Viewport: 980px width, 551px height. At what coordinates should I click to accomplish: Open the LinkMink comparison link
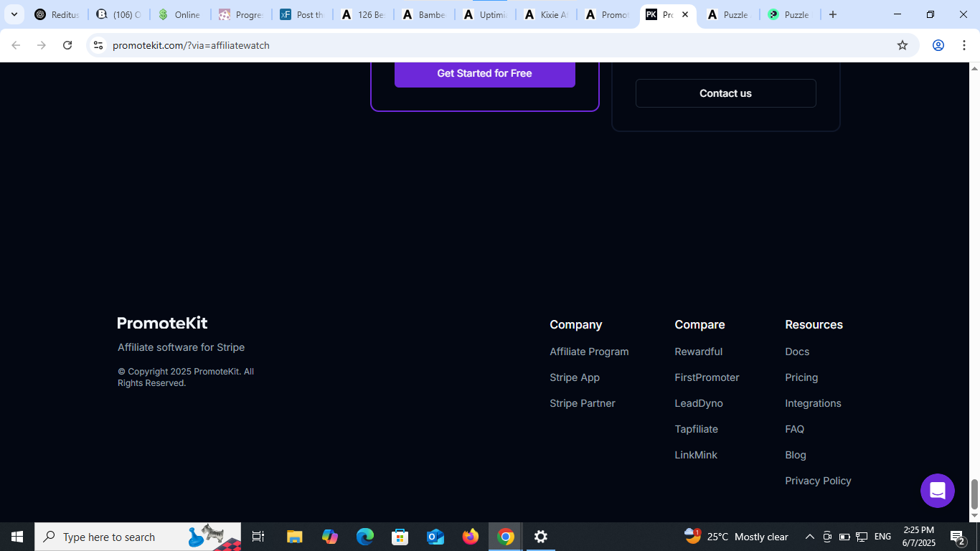(x=696, y=455)
